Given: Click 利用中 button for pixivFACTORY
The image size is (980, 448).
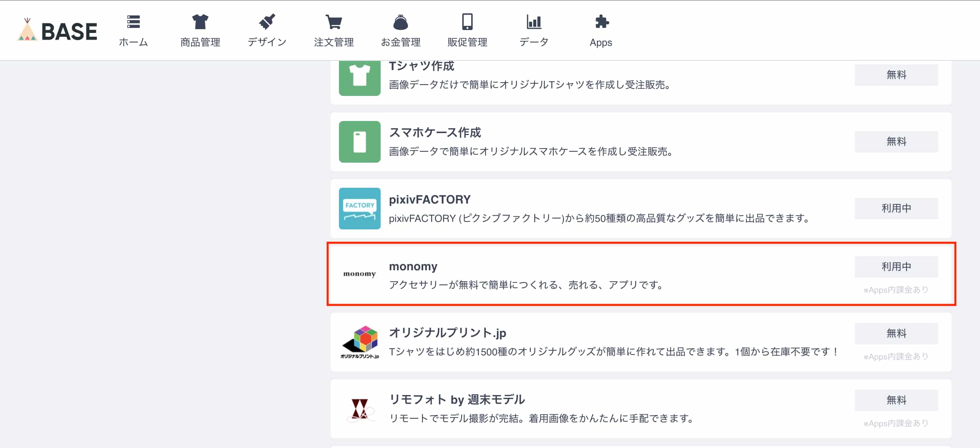Looking at the screenshot, I should click(x=897, y=209).
